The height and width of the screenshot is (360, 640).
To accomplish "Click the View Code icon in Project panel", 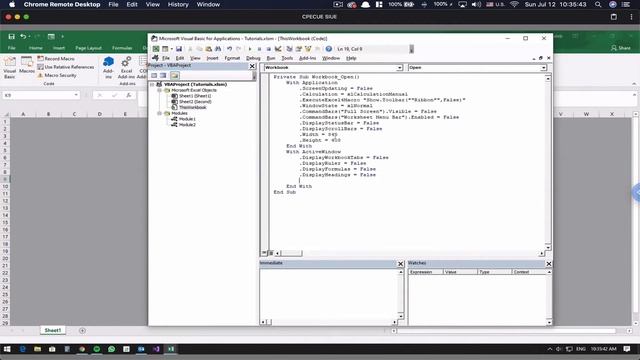I will (154, 76).
